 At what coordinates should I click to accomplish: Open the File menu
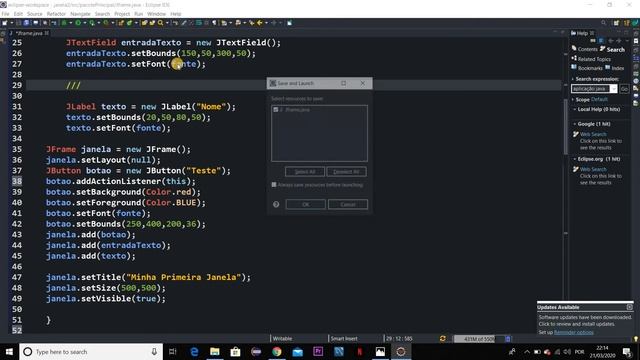tap(5, 14)
